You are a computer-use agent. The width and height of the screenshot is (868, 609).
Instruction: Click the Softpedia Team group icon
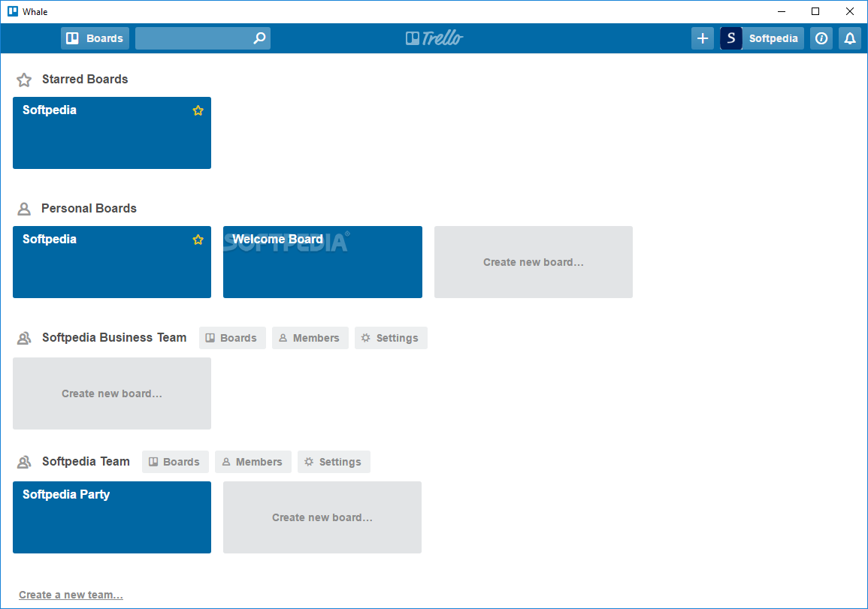(x=24, y=462)
